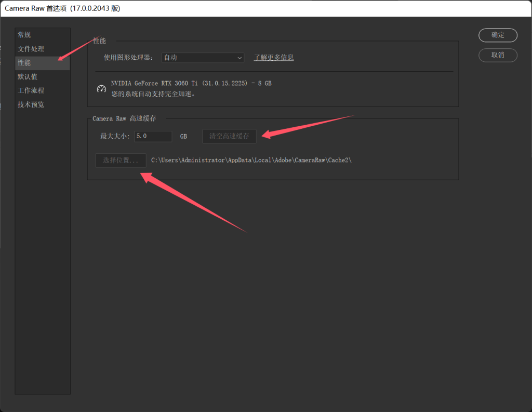The height and width of the screenshot is (412, 532).
Task: Click the 选择位置... button
Action: [x=121, y=160]
